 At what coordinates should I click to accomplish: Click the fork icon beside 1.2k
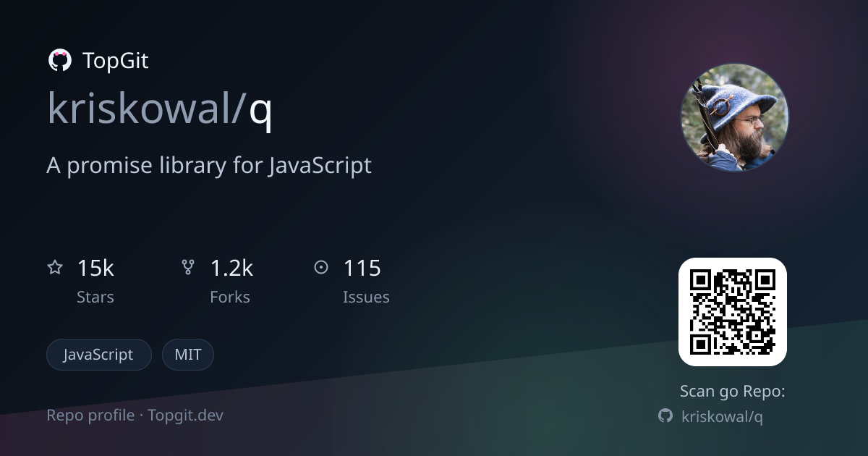[x=188, y=268]
